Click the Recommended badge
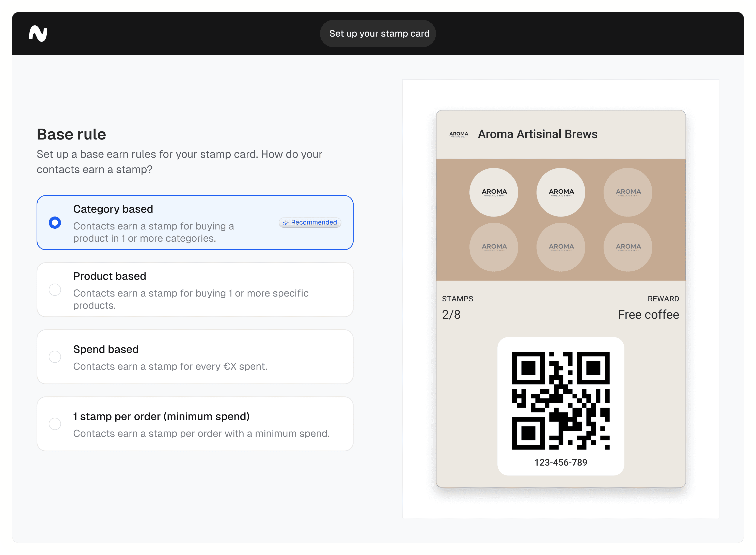756x555 pixels. [310, 222]
